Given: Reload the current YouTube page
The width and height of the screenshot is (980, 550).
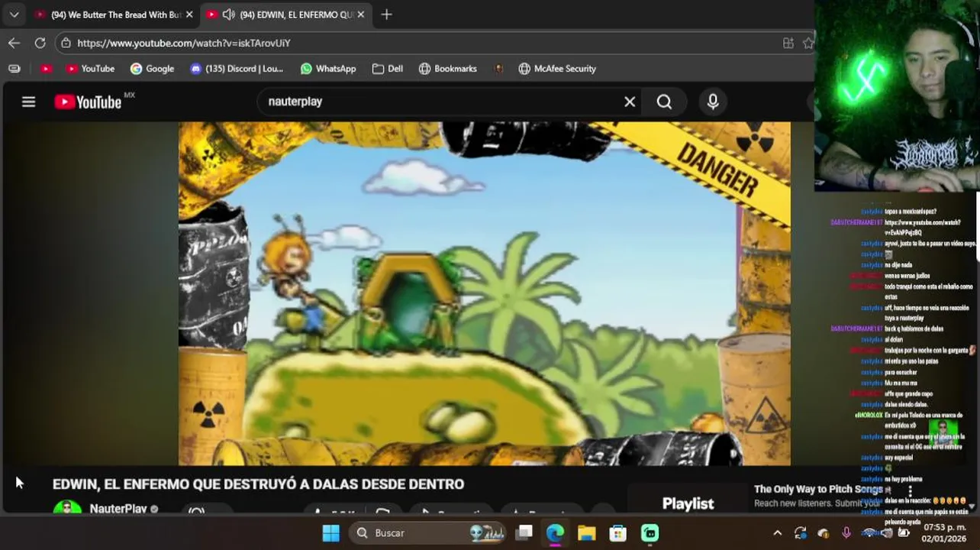Looking at the screenshot, I should coord(40,43).
